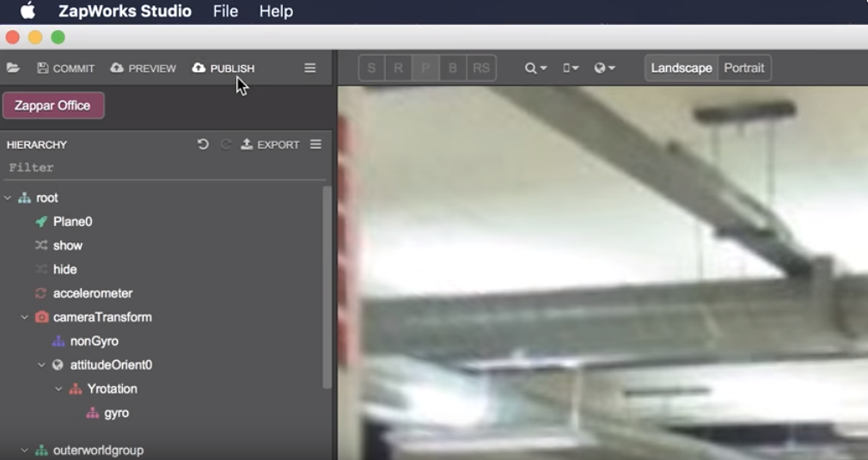Click the gyro group icon
This screenshot has width=868, height=460.
(x=93, y=413)
